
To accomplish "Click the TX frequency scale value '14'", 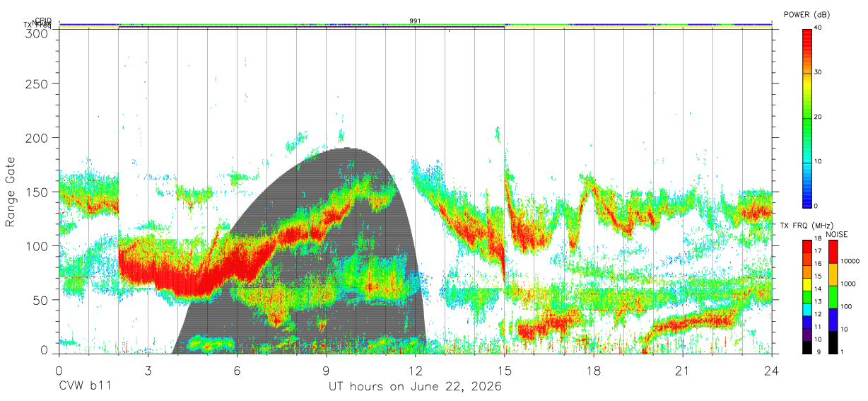I will coord(819,290).
